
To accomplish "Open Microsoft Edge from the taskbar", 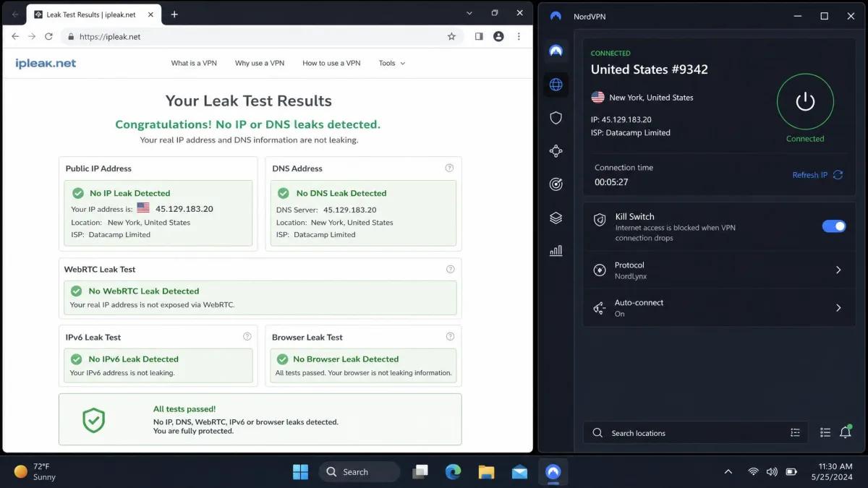I will pos(454,472).
